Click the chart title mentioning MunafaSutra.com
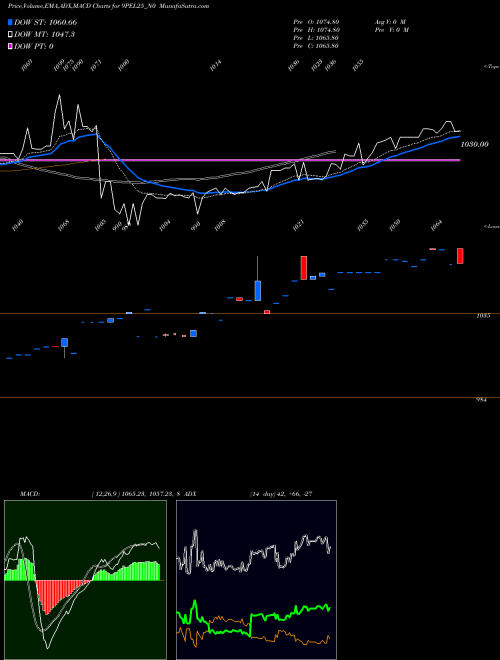500x660 pixels. click(109, 6)
